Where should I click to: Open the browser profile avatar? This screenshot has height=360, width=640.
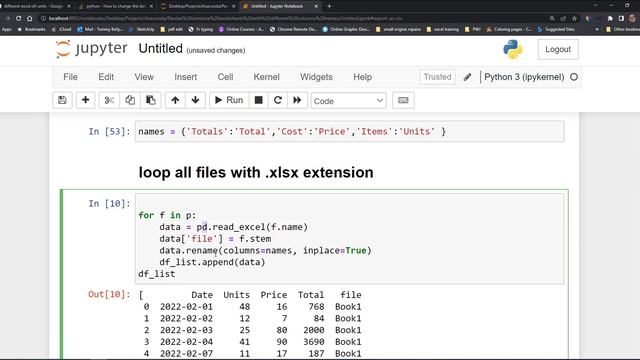pos(632,18)
